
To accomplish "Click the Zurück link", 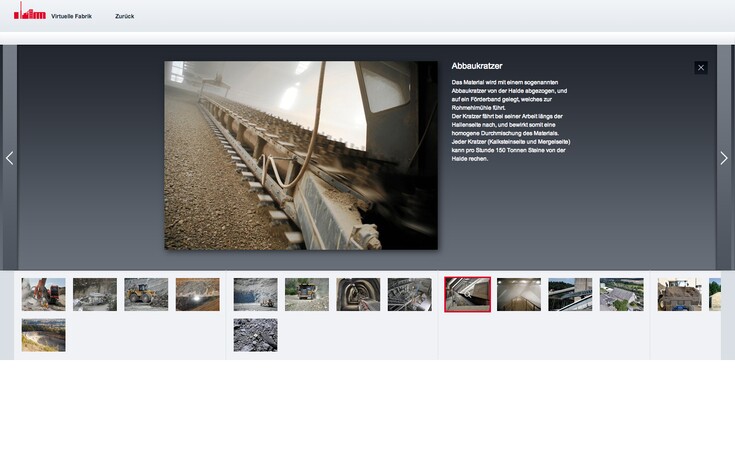I will coord(125,16).
